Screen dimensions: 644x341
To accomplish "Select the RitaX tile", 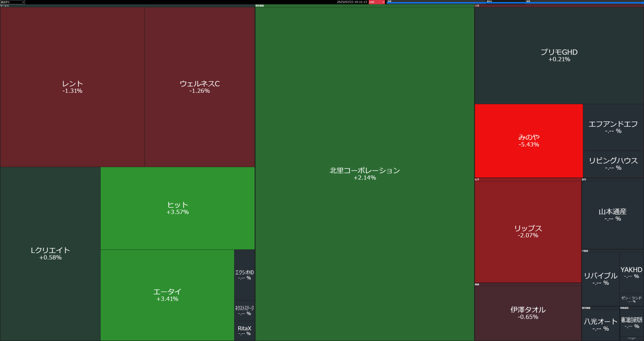I will click(245, 331).
